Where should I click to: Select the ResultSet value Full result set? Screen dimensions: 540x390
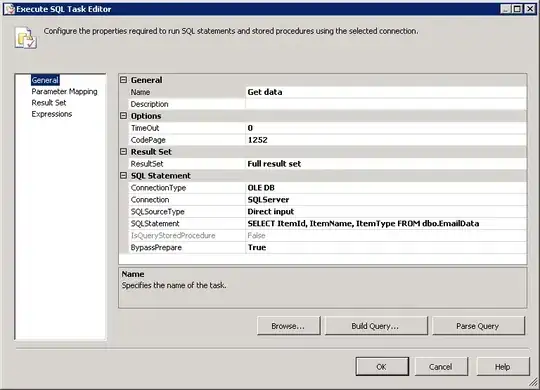[x=386, y=164]
